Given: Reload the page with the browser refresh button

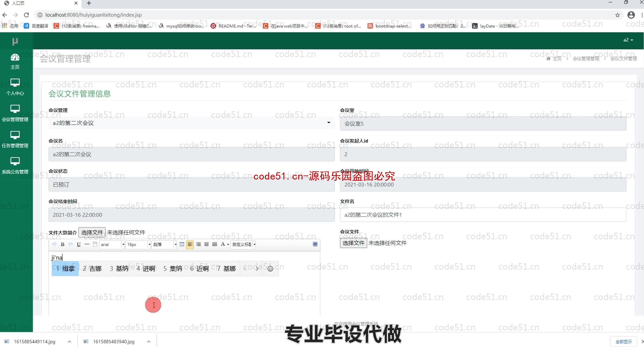Looking at the screenshot, I should 26,15.
